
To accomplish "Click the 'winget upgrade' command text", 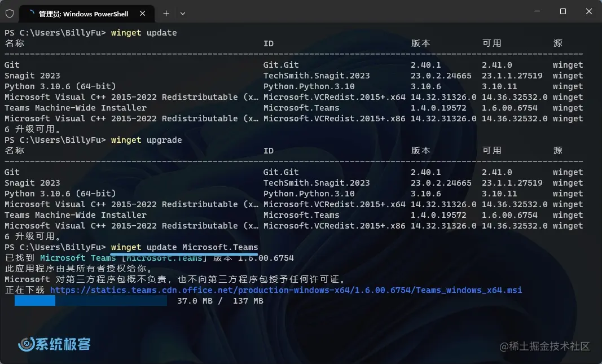I will (x=146, y=140).
